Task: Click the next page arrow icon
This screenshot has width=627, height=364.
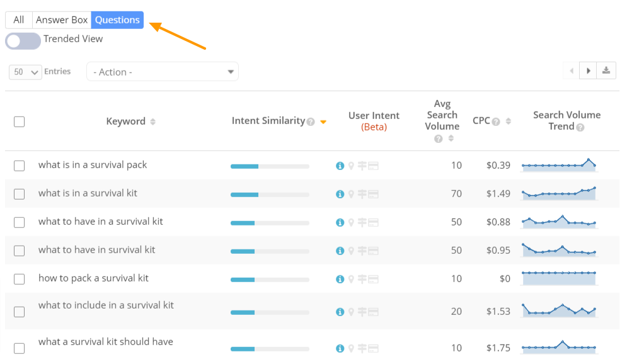Action: point(587,70)
